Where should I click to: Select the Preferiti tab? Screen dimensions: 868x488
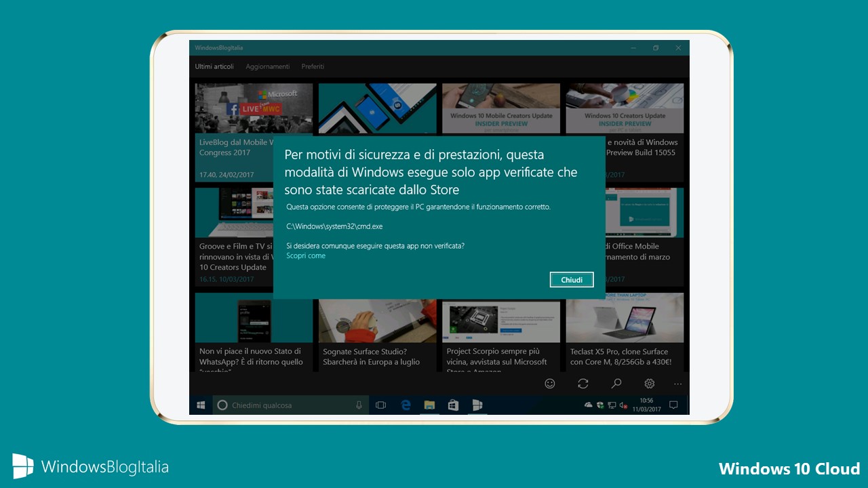coord(313,66)
